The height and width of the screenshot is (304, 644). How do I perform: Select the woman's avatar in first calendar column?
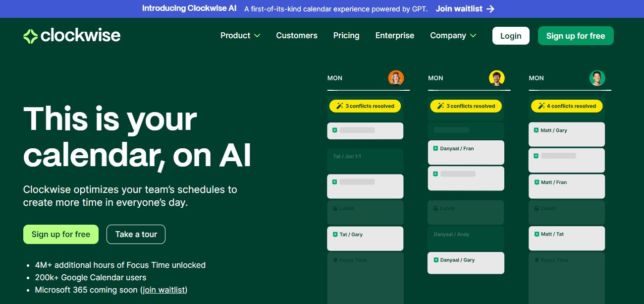point(396,78)
